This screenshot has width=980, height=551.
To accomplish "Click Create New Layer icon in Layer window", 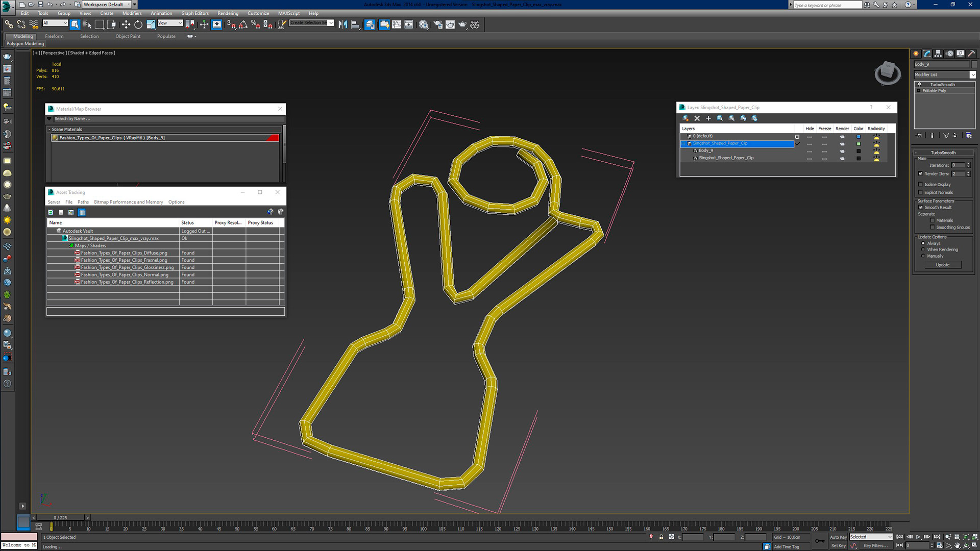I will click(685, 118).
